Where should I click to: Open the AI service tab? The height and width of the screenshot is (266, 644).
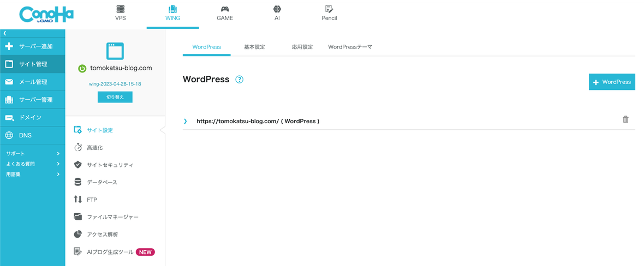tap(277, 14)
